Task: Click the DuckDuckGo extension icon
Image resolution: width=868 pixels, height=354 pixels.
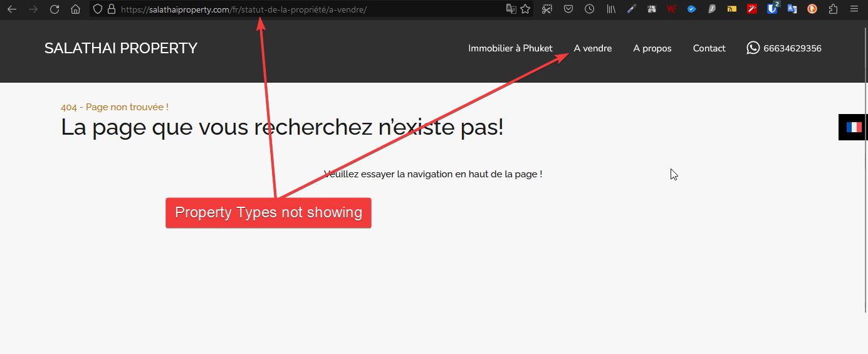Action: pos(812,9)
